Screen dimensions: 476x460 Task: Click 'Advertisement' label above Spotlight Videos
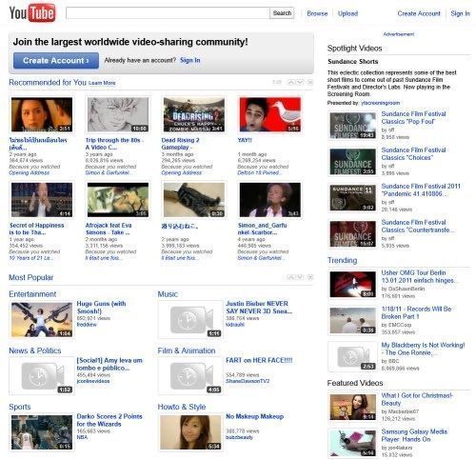tap(399, 34)
